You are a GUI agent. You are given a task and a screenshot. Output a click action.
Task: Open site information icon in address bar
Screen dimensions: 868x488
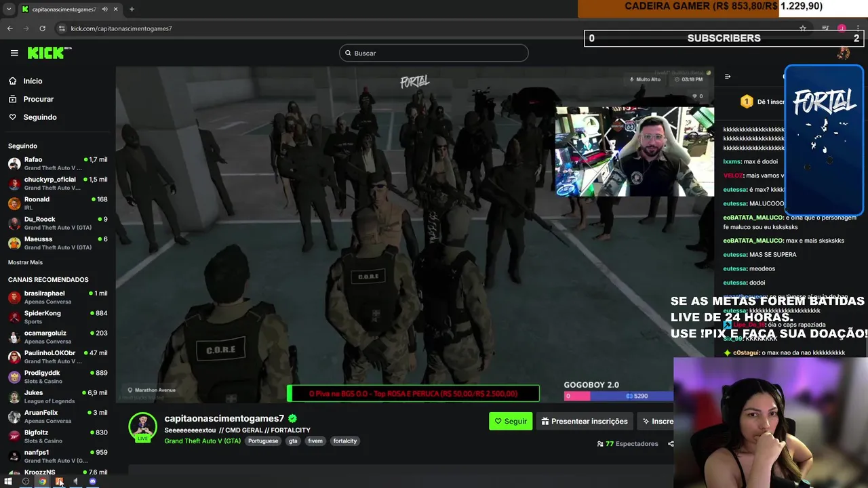point(62,28)
